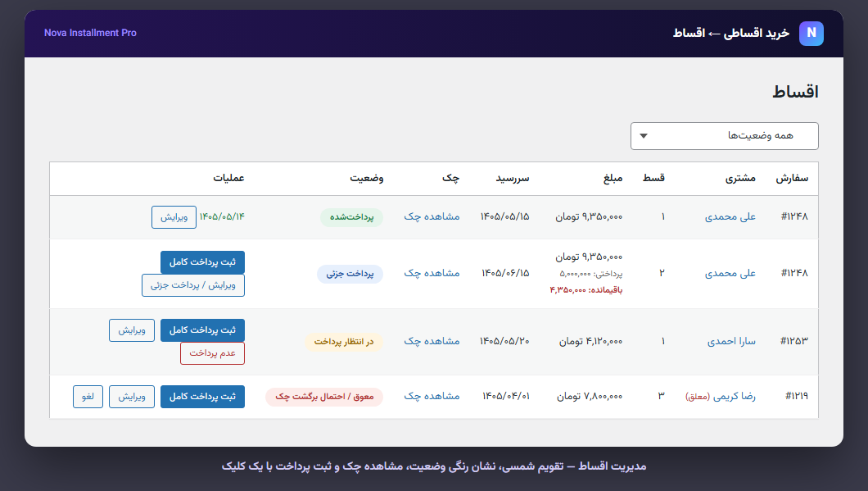Click the Nova Installment Pro title text
The height and width of the screenshot is (491, 868).
pos(90,34)
